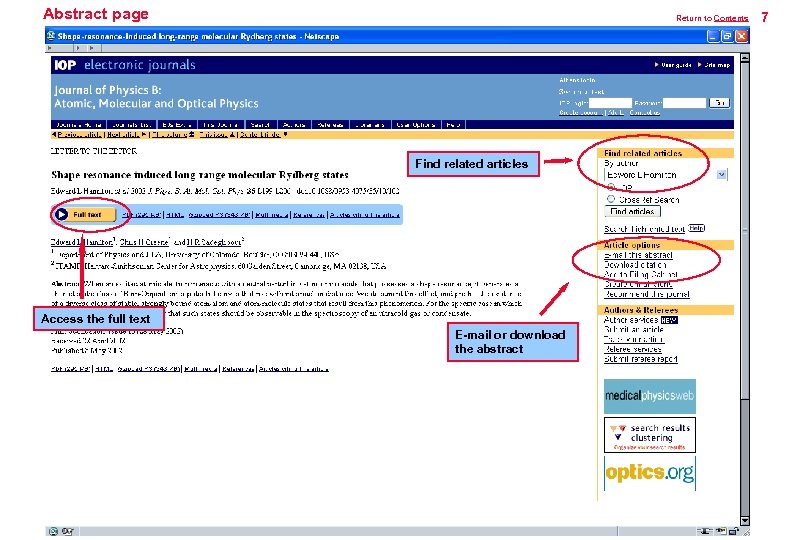Focus the IOP login input field
The width and height of the screenshot is (794, 540).
[610, 103]
